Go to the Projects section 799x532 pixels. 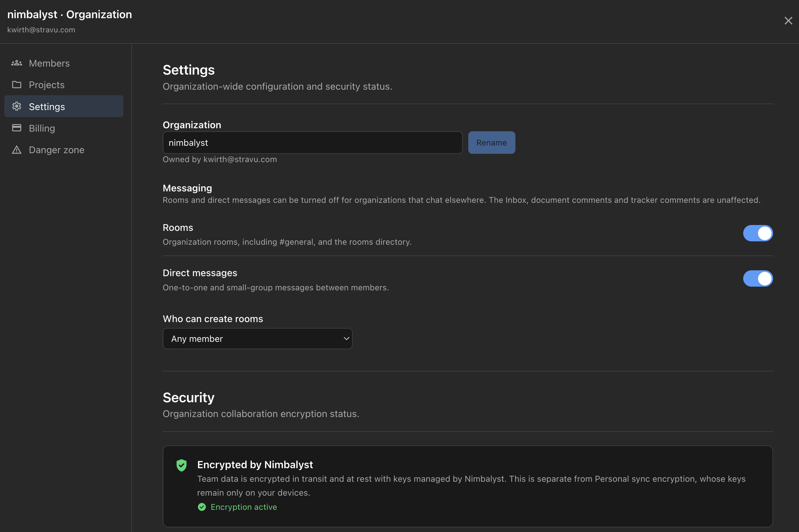coord(64,85)
